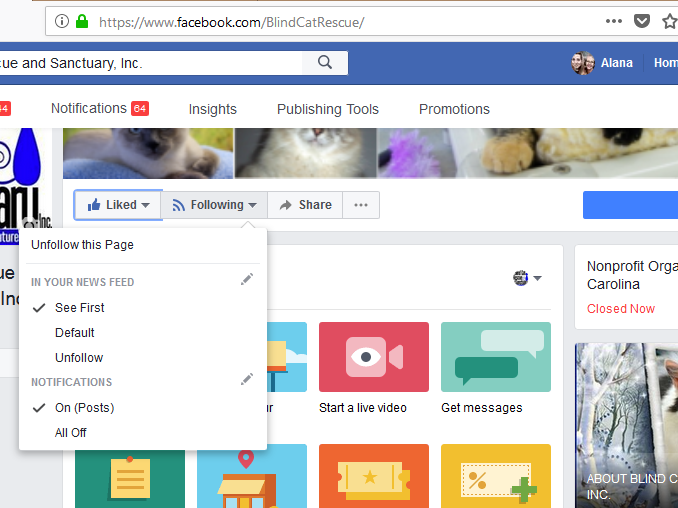Click the red 64 notifications badge

point(140,108)
